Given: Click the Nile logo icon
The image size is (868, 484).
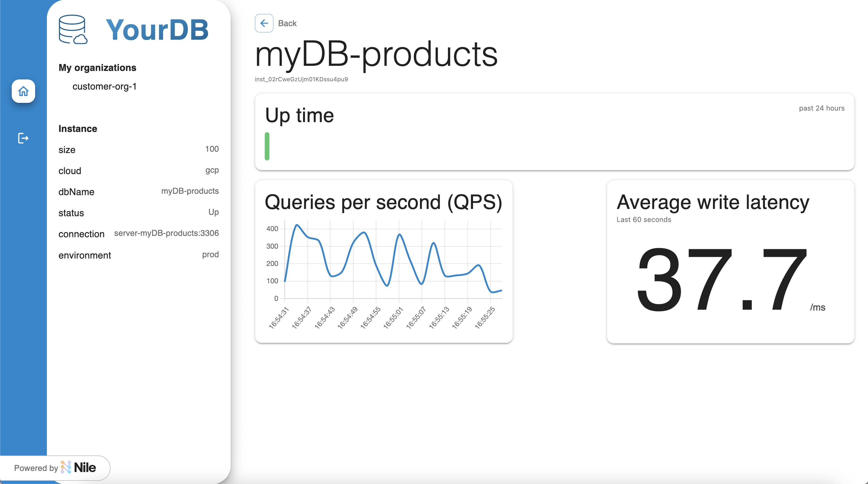Looking at the screenshot, I should (66, 467).
